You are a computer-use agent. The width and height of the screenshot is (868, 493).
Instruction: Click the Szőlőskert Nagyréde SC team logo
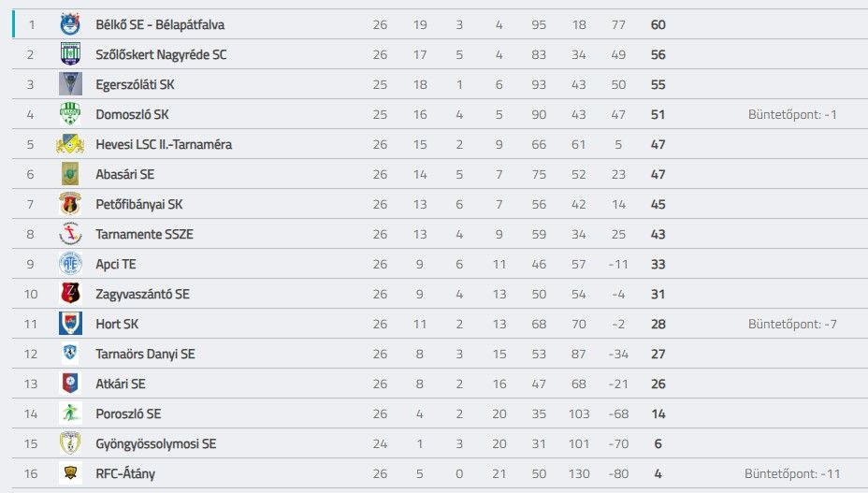(x=70, y=54)
